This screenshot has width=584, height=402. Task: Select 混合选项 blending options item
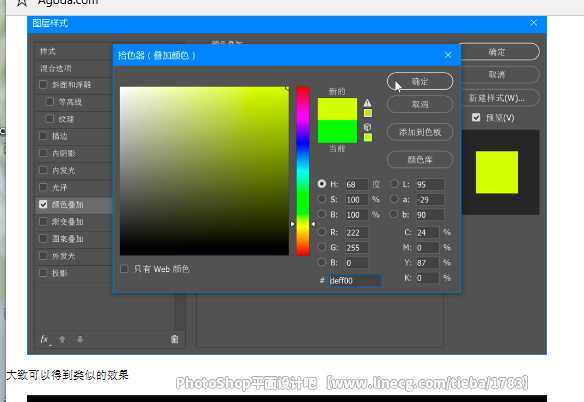point(74,69)
